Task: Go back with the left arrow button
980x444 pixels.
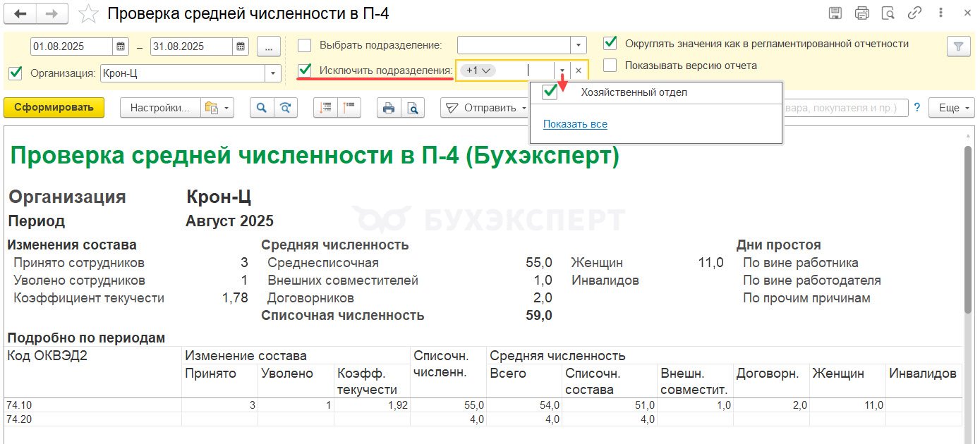Action: [20, 13]
